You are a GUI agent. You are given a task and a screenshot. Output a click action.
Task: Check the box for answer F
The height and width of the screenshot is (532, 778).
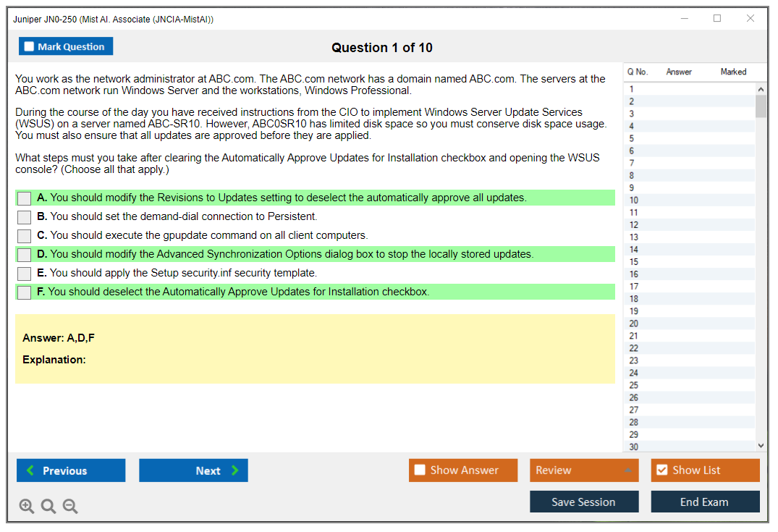coord(25,292)
